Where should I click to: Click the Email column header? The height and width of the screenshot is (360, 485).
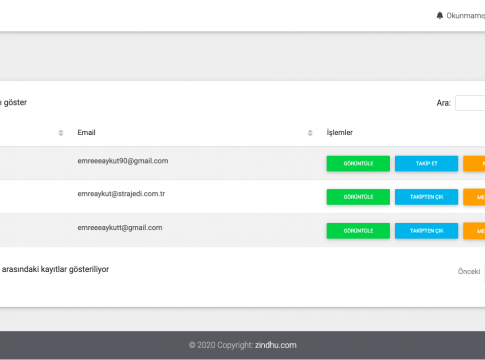point(86,133)
